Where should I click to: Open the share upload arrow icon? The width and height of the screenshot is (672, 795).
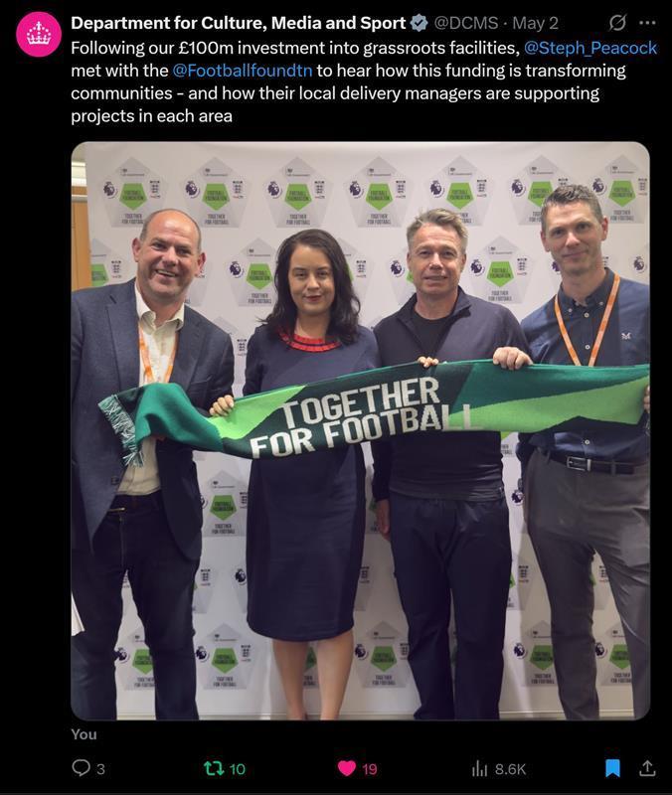pos(646,768)
